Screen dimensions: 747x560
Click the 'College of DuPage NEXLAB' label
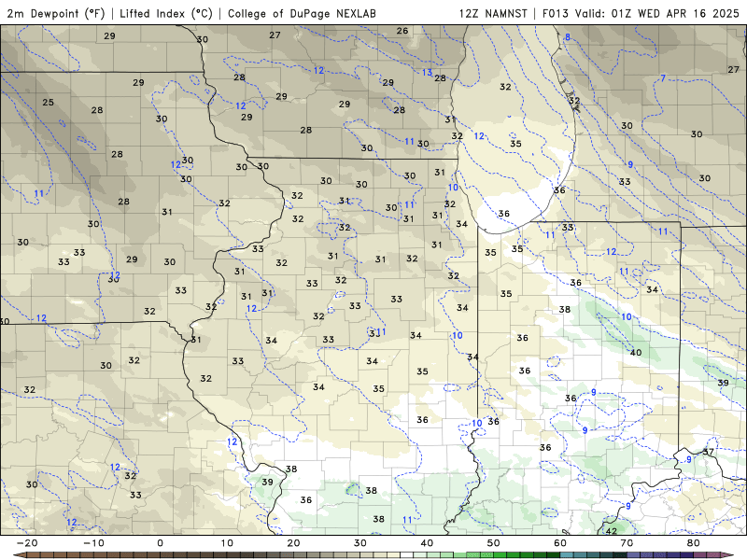(x=302, y=13)
